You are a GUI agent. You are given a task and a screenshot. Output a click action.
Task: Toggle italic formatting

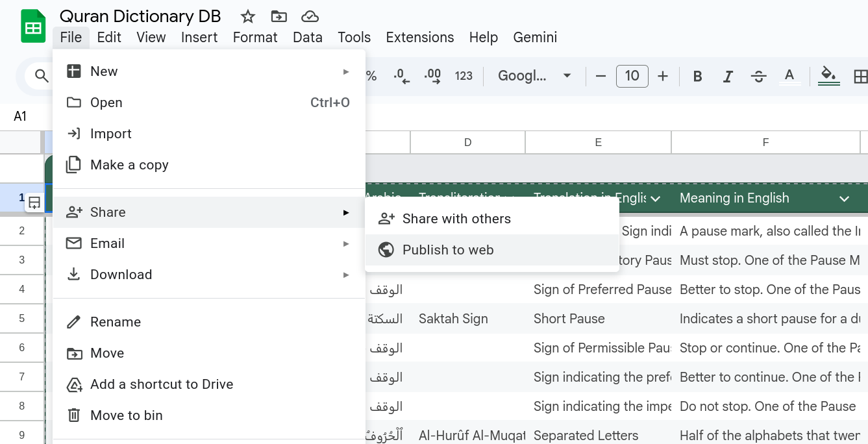click(728, 77)
